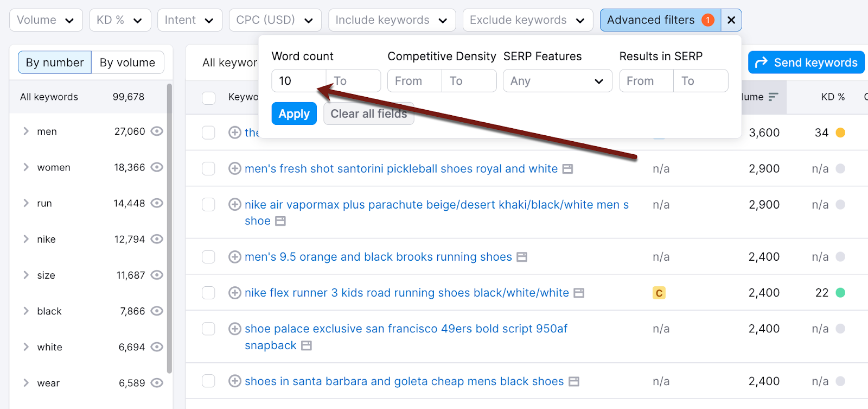This screenshot has height=409, width=868.
Task: Open men's fresh shot santorini pickleball shoes link
Action: tap(401, 168)
